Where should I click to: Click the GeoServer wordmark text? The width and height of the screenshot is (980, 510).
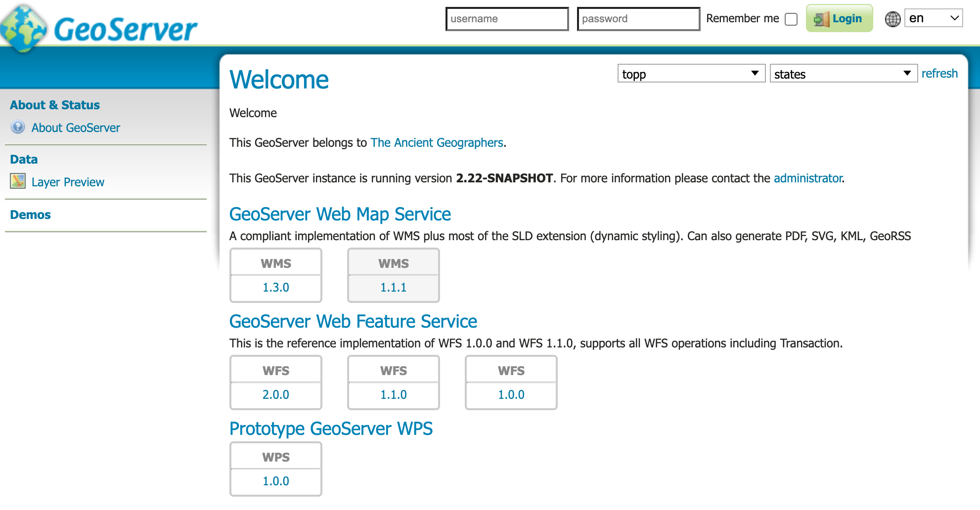[126, 30]
